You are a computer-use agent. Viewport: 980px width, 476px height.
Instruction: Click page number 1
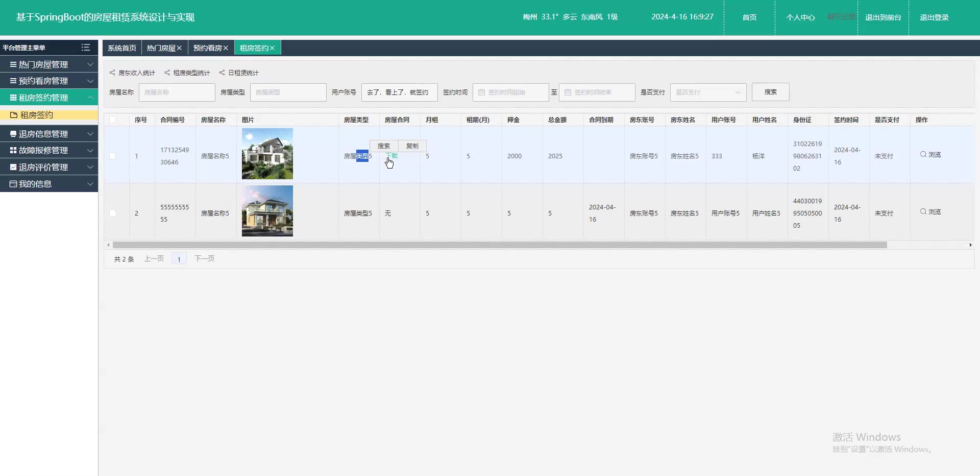179,259
